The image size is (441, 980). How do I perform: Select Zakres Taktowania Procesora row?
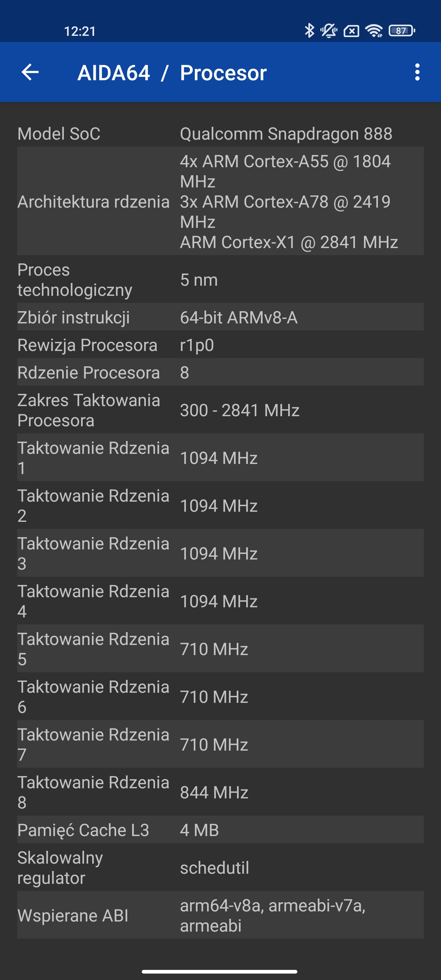click(x=220, y=410)
